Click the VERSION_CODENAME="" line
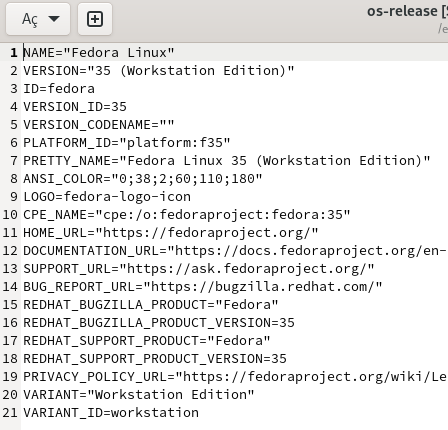448x430 pixels. pos(99,125)
